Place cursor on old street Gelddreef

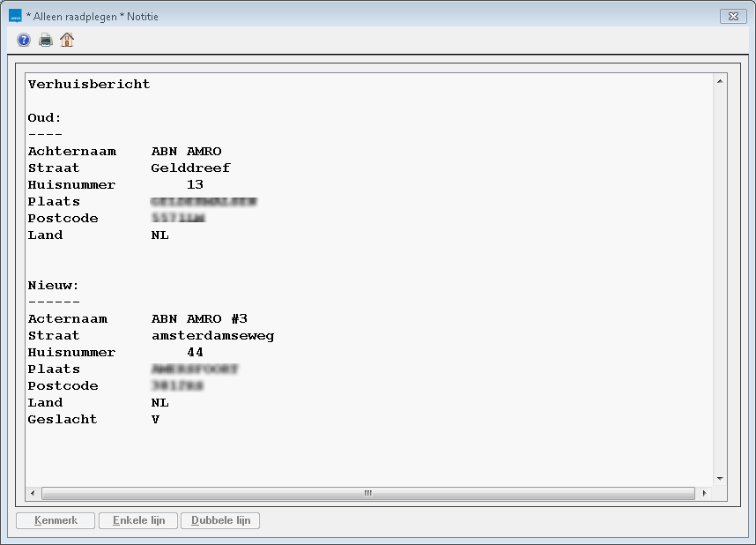[190, 168]
